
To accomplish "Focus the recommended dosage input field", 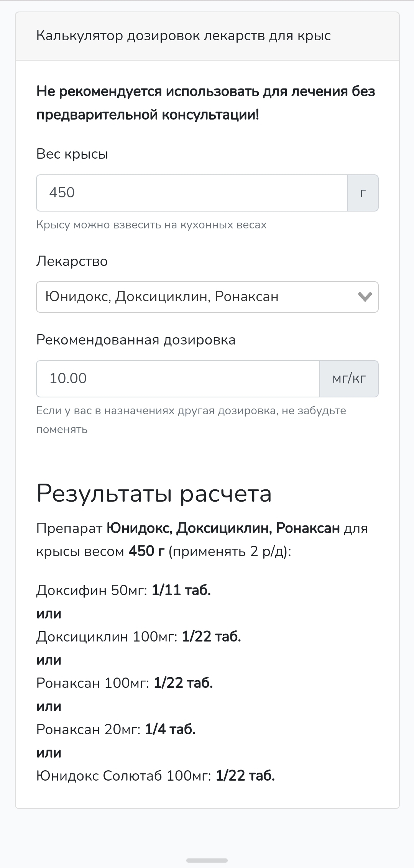I will [x=178, y=379].
